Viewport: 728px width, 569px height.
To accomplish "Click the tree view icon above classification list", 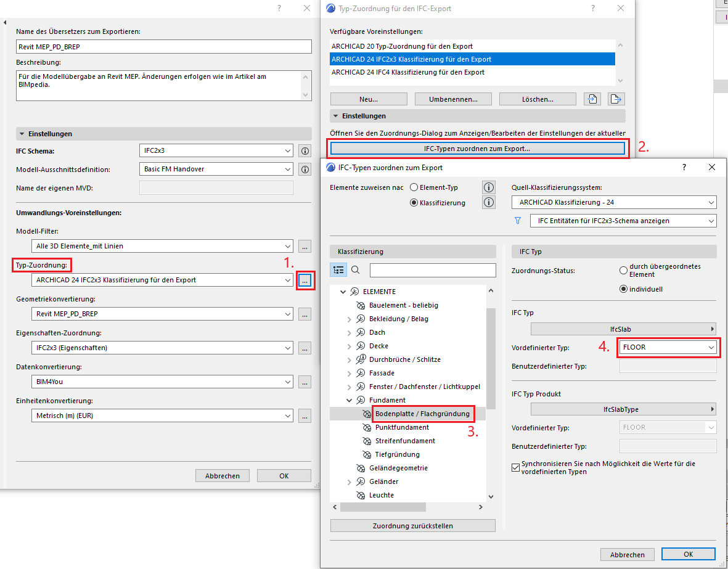I will 338,269.
